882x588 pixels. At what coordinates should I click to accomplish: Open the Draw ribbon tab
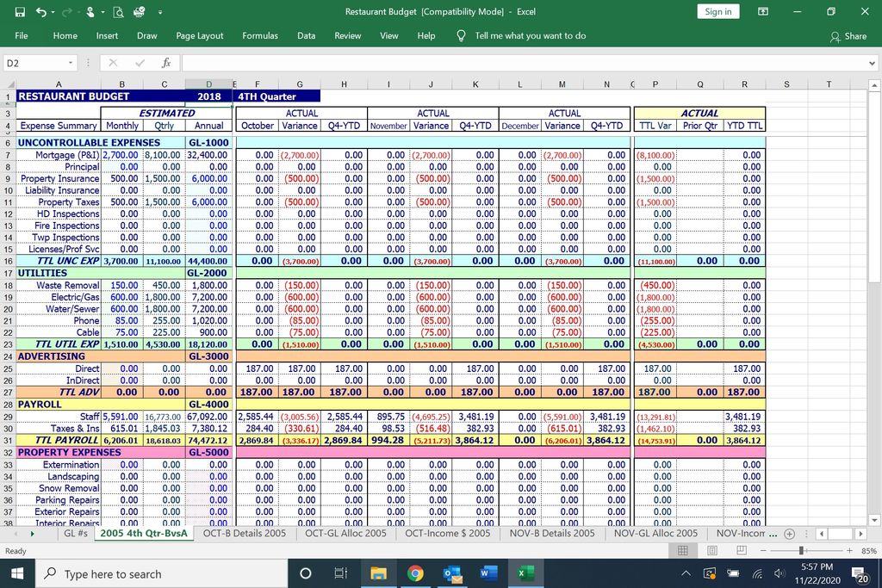click(146, 35)
